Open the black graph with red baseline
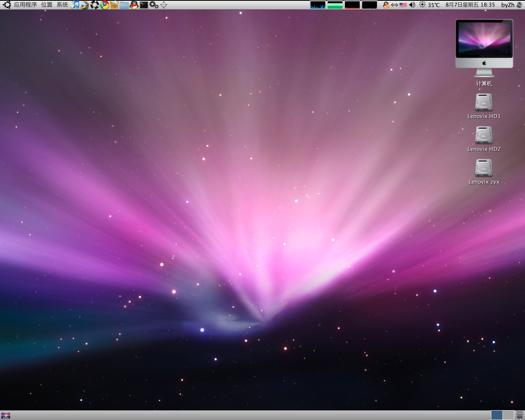The height and width of the screenshot is (420, 525). coord(352,5)
